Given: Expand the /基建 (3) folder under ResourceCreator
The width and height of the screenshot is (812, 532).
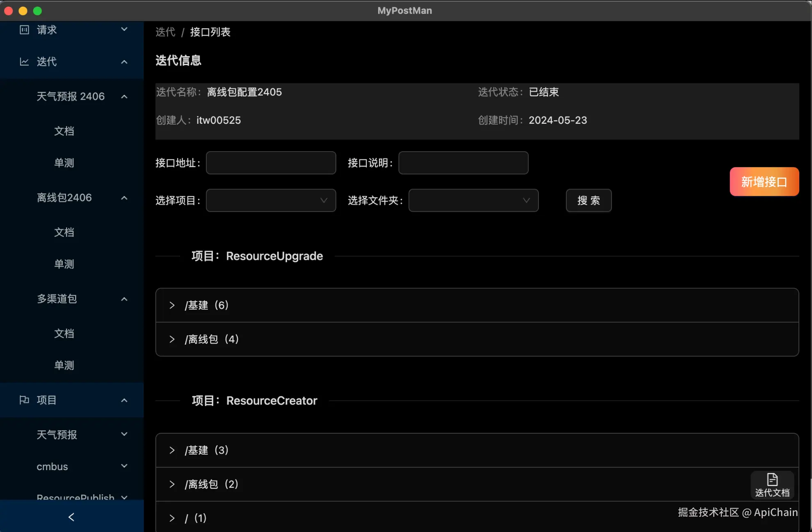Looking at the screenshot, I should click(x=172, y=450).
